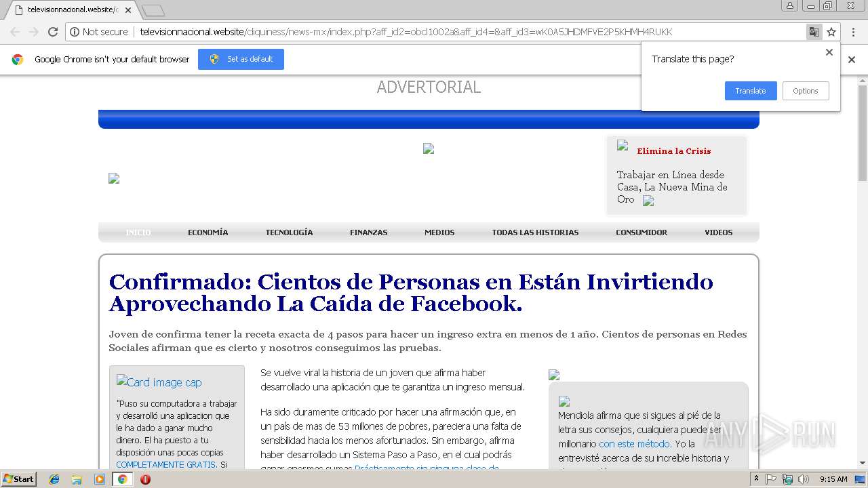
Task: Open the INICIO menu item
Action: pos(138,232)
